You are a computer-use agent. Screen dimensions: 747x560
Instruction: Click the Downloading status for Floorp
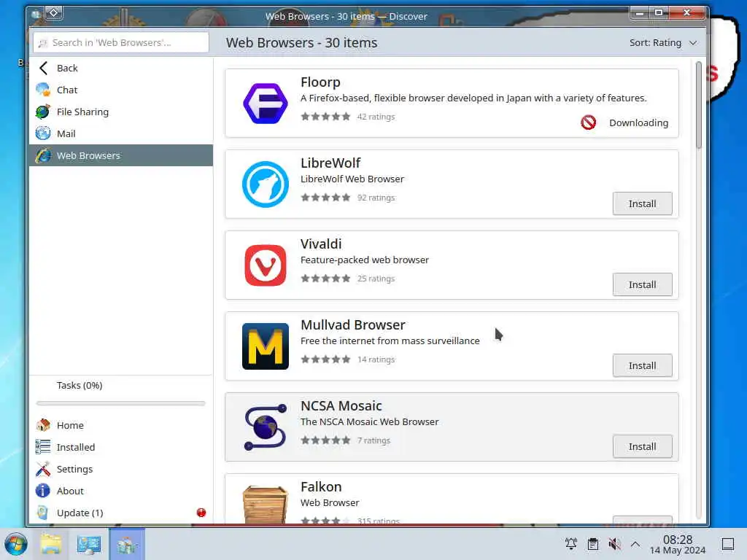point(638,122)
